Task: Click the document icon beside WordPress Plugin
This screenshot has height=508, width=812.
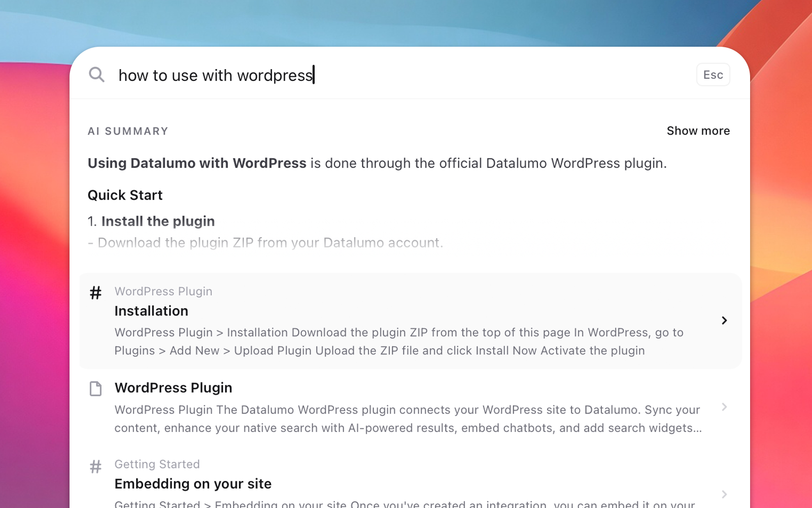Action: [x=95, y=389]
